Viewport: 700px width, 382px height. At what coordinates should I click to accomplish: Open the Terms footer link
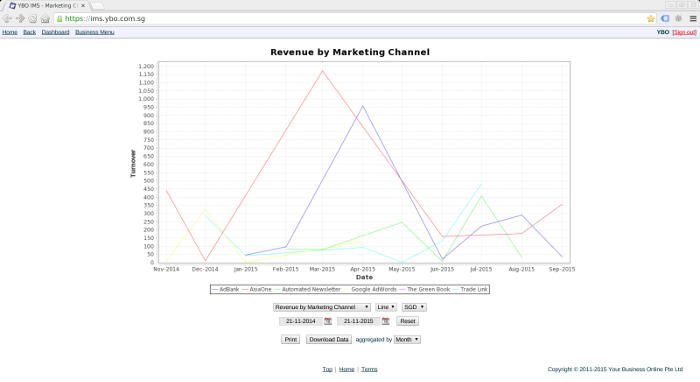click(369, 369)
